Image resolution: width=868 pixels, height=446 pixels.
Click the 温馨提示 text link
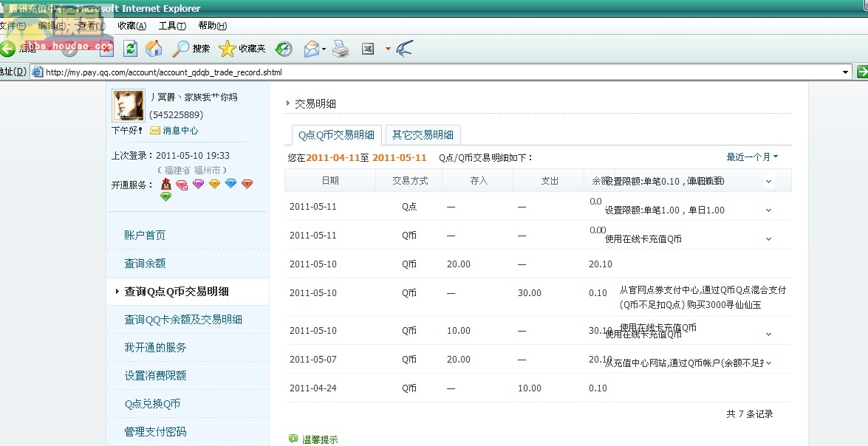pyautogui.click(x=320, y=440)
